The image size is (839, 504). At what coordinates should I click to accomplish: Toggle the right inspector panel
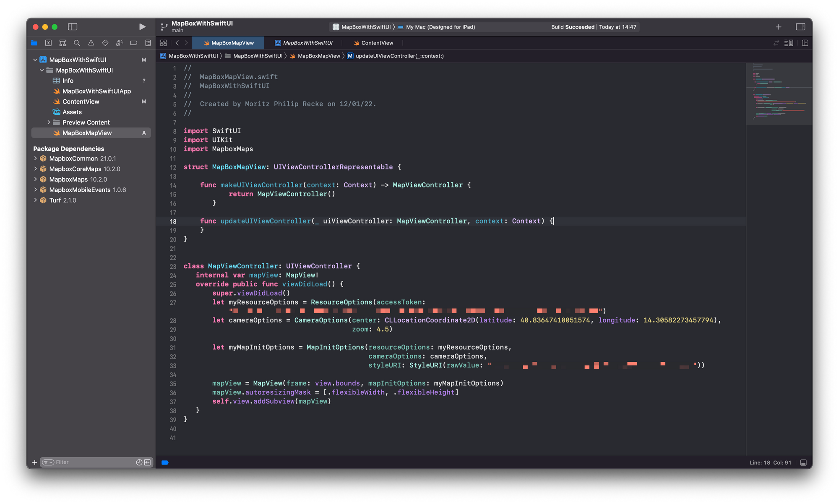tap(800, 27)
